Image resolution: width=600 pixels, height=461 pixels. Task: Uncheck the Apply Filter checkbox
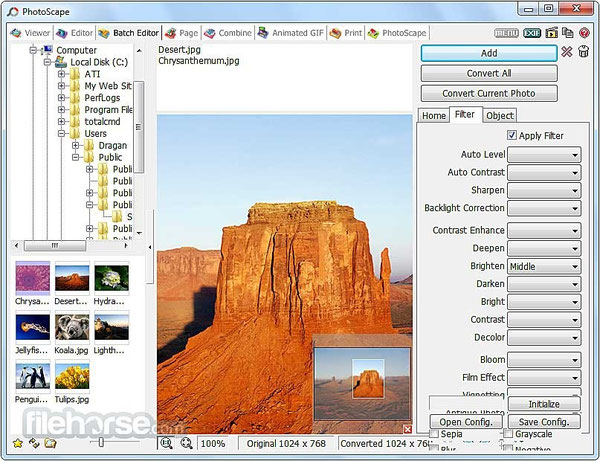pyautogui.click(x=512, y=135)
